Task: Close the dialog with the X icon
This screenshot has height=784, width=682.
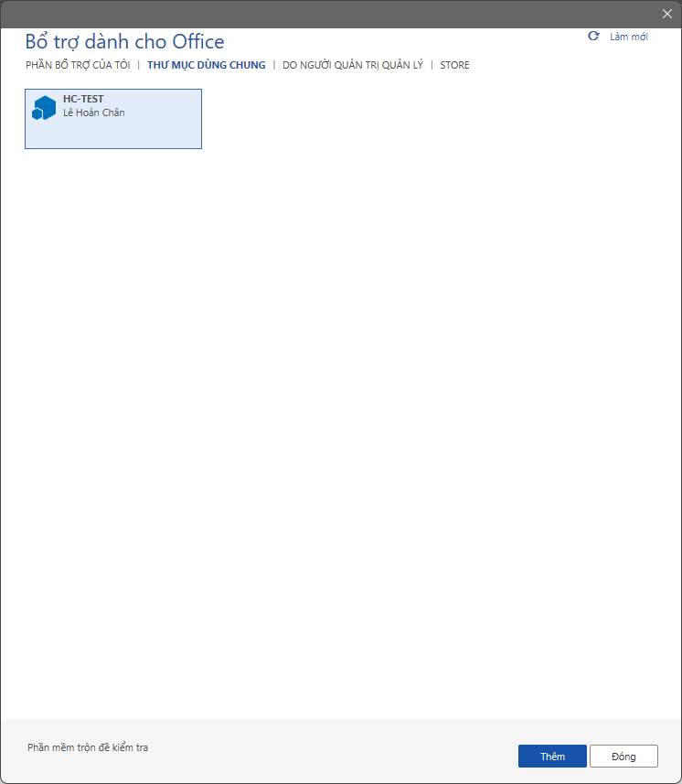Action: (x=667, y=14)
